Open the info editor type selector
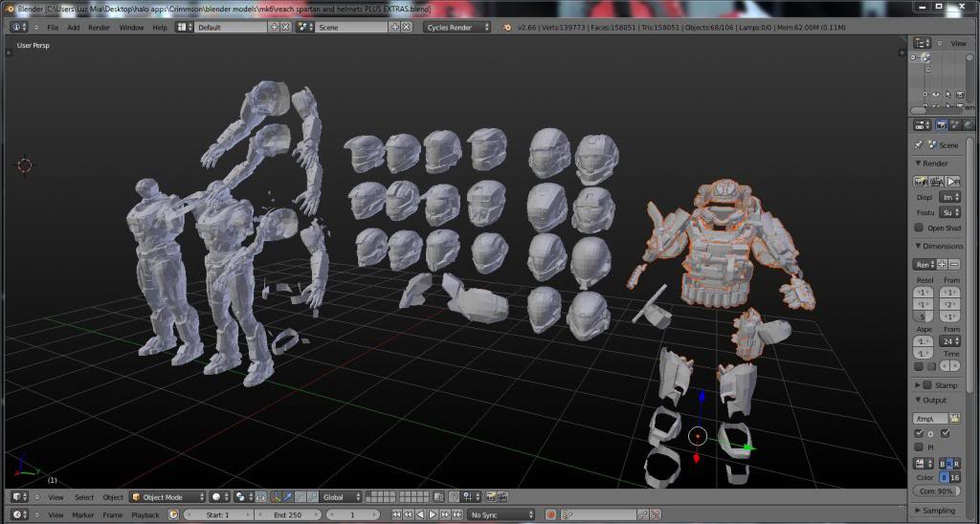 click(19, 28)
